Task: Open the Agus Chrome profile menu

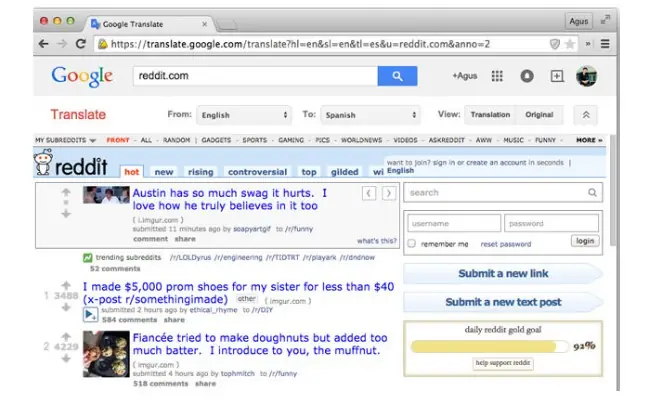Action: coord(578,21)
